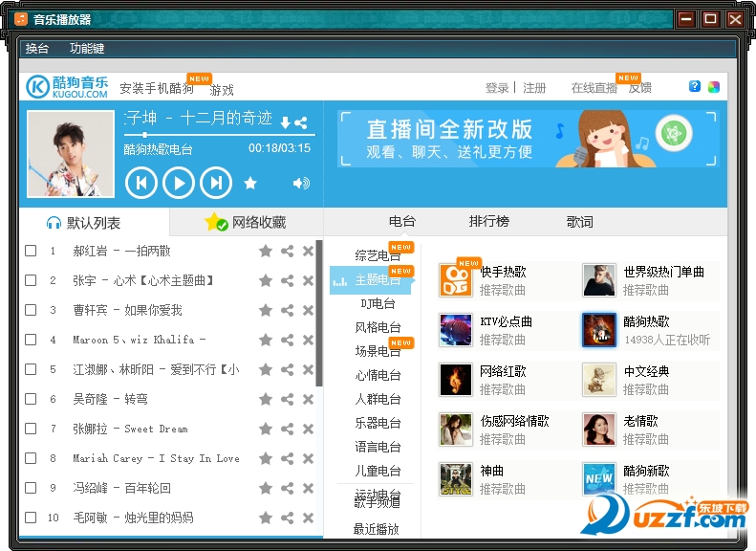Click the 登录 link

point(496,88)
